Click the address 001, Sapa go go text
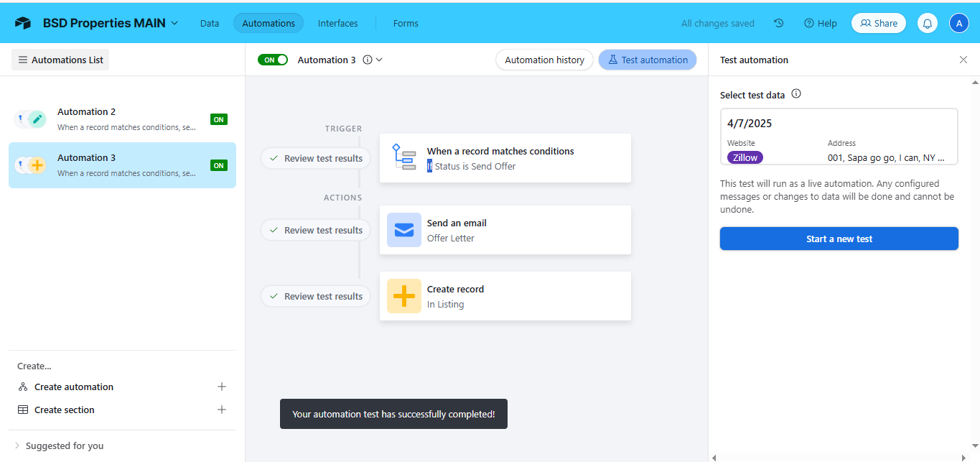This screenshot has width=980, height=462. 887,157
